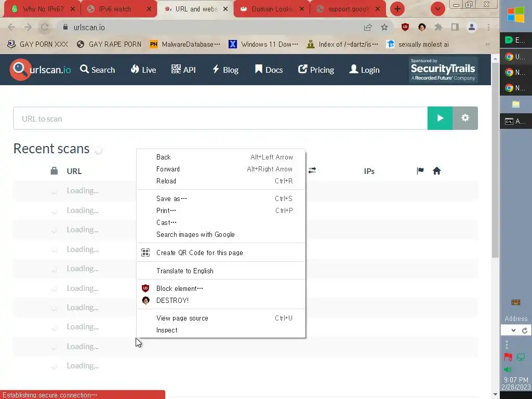Click the keyboard icon on the taskbar

click(x=516, y=302)
